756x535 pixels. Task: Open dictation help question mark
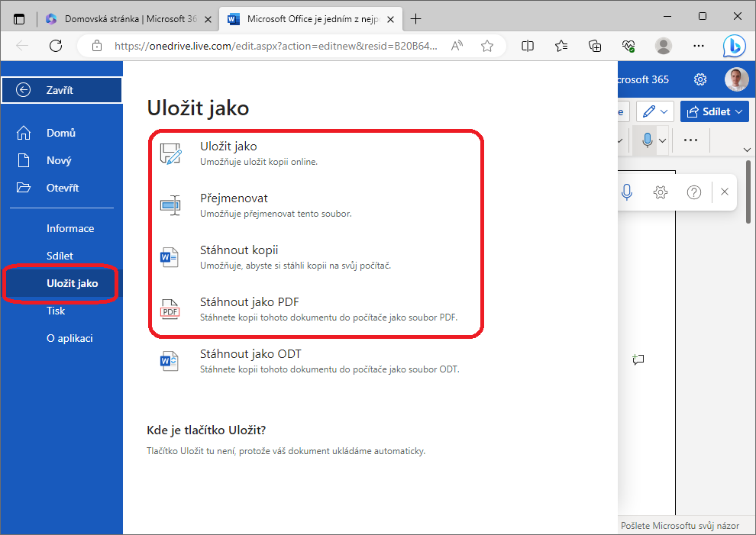coord(694,192)
